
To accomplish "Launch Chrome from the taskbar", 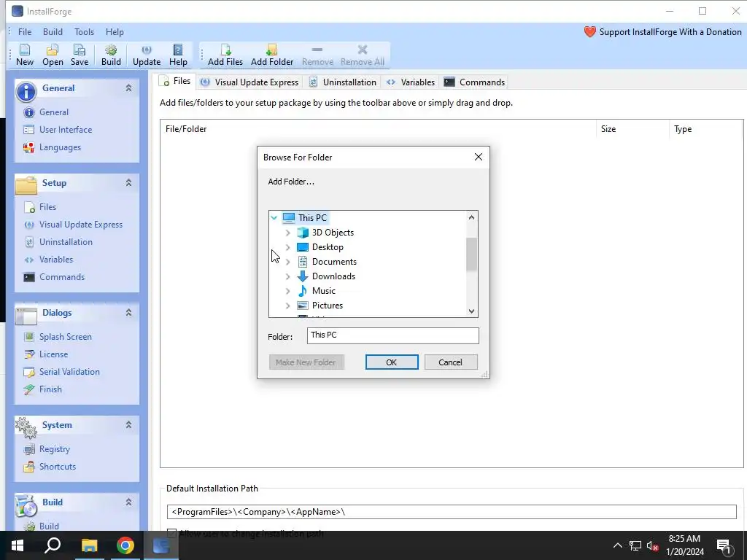I will (x=125, y=545).
